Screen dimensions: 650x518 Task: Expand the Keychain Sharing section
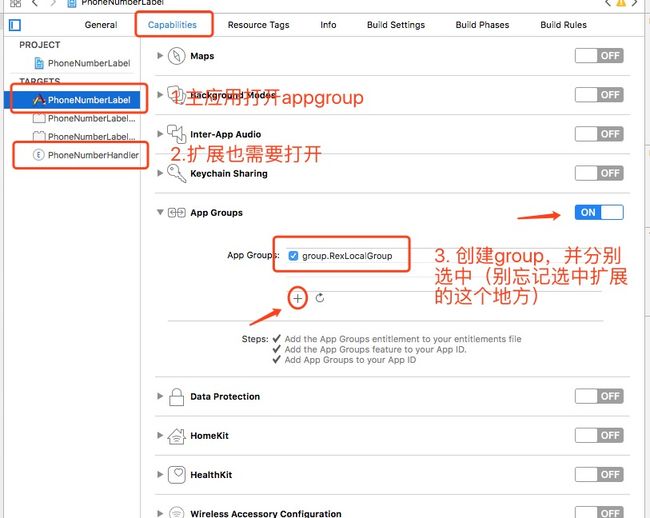pyautogui.click(x=160, y=173)
